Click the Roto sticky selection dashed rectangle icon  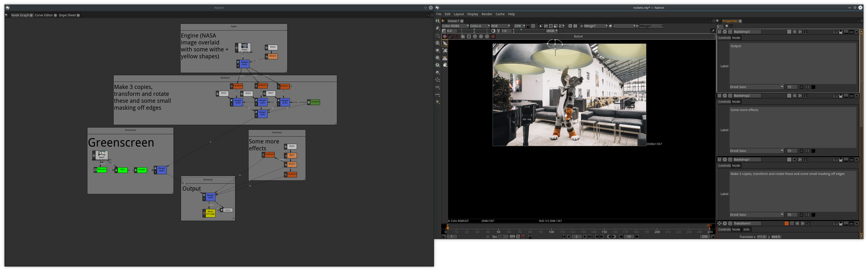pos(457,36)
